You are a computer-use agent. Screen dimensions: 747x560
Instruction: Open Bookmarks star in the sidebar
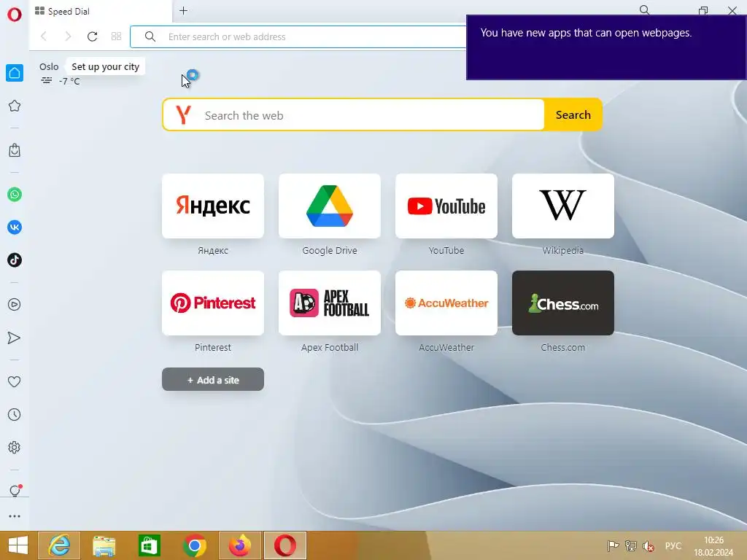click(15, 106)
